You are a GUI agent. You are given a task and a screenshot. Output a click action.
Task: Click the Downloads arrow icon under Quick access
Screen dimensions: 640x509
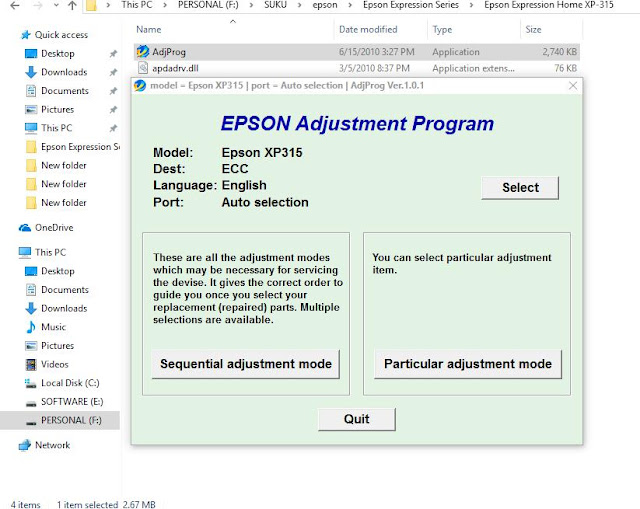(x=31, y=72)
